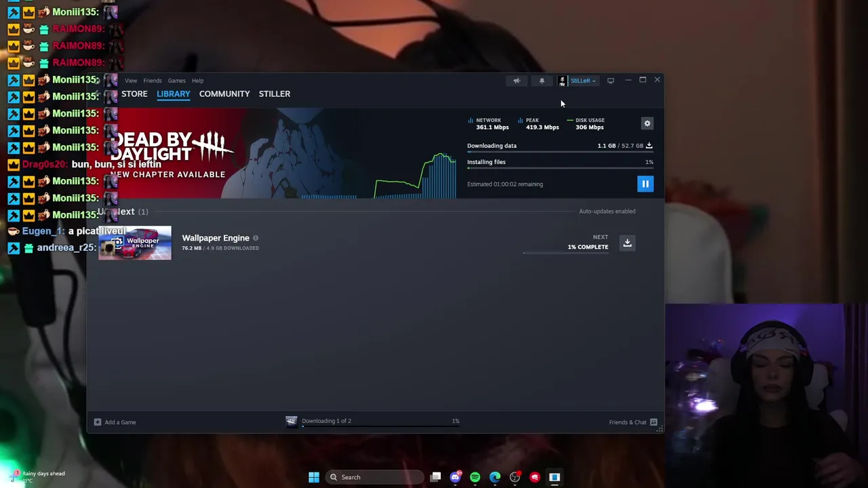Open the Wallpaper Engine thumbnail
This screenshot has width=868, height=488.
pos(135,243)
